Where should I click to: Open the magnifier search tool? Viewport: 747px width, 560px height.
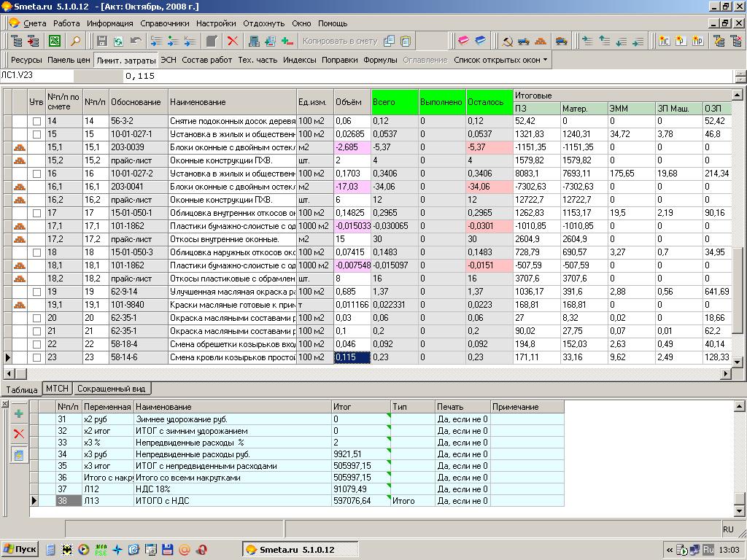coord(75,41)
